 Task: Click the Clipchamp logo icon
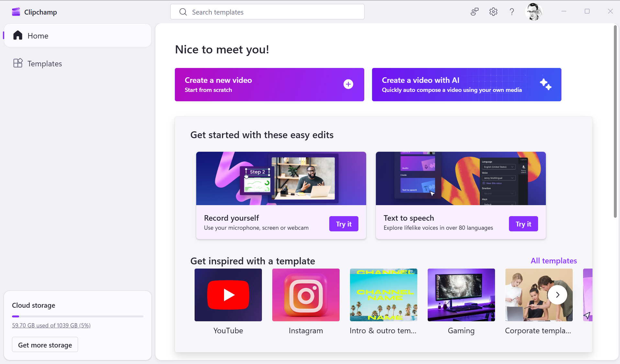pyautogui.click(x=16, y=12)
